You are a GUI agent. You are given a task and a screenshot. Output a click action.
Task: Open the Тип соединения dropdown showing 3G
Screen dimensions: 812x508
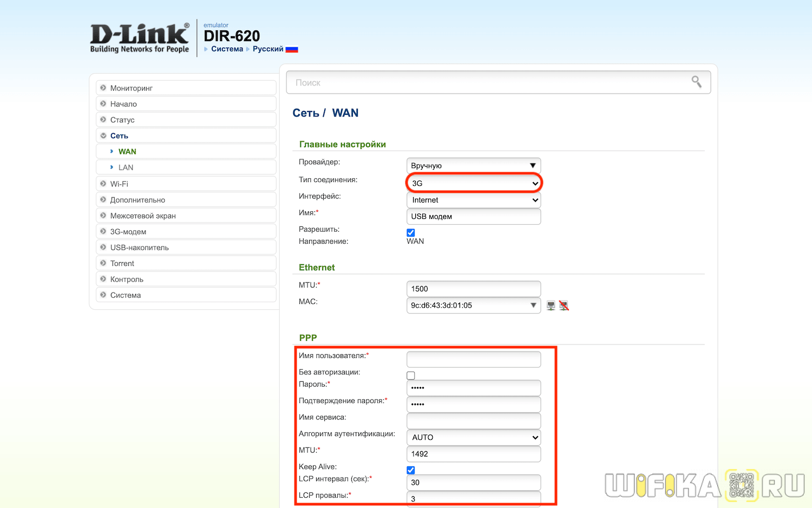coord(474,184)
